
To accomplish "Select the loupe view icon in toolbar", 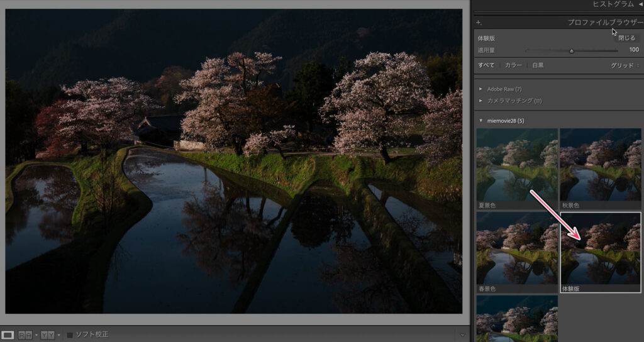I will coord(8,334).
